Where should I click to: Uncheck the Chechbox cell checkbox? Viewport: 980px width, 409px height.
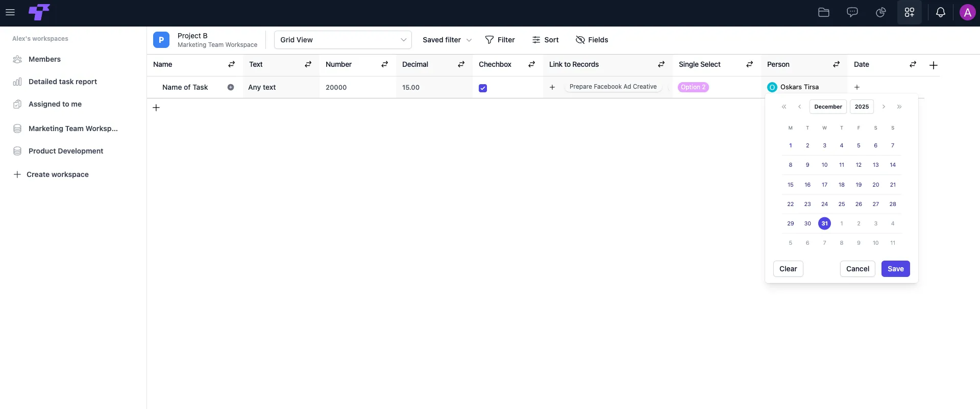point(483,88)
